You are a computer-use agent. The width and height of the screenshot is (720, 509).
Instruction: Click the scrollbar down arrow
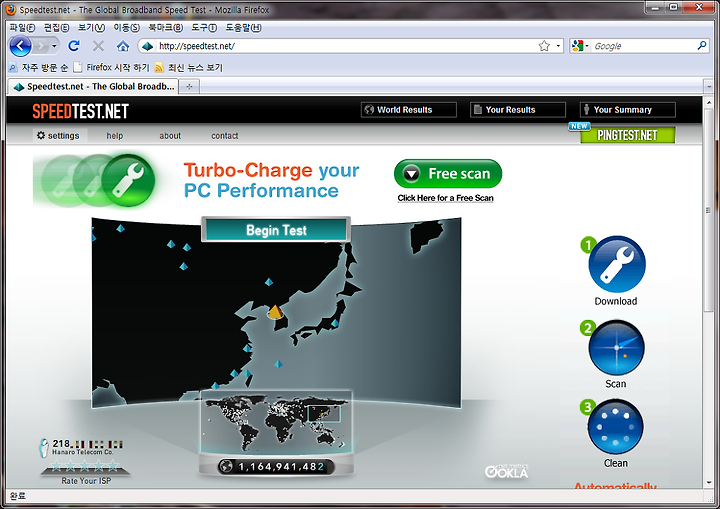(x=709, y=483)
